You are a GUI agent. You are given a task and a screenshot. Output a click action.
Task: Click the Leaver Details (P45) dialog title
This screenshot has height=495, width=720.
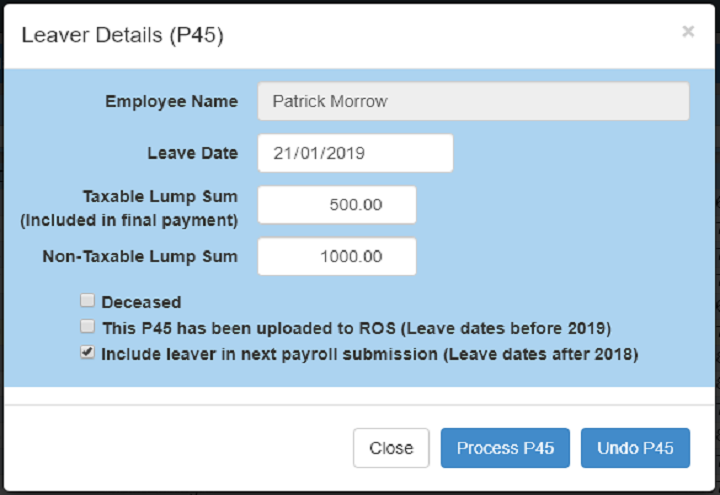tap(122, 36)
